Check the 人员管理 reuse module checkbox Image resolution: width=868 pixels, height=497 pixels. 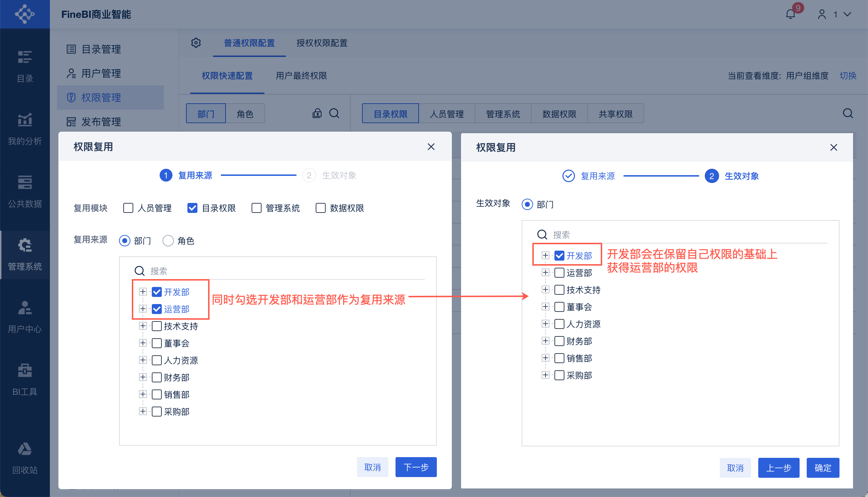(128, 208)
